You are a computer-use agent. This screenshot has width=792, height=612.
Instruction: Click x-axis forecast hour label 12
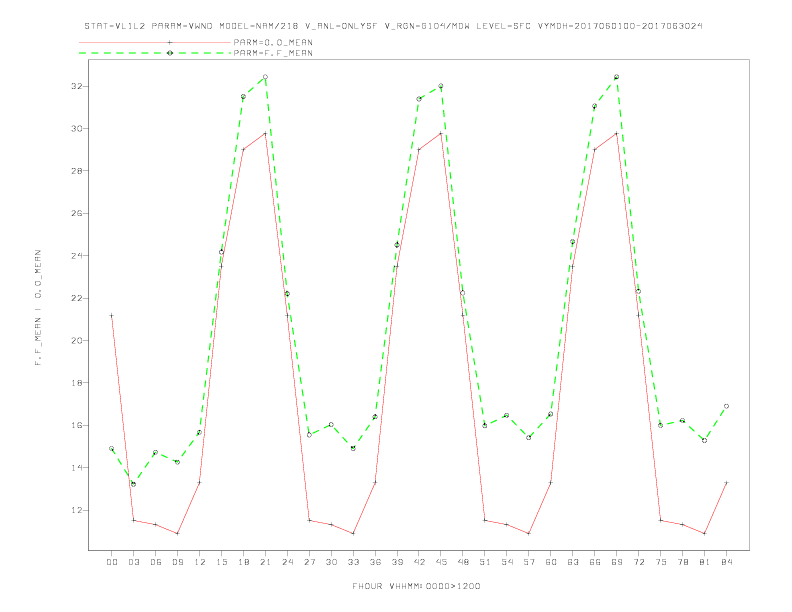click(200, 562)
